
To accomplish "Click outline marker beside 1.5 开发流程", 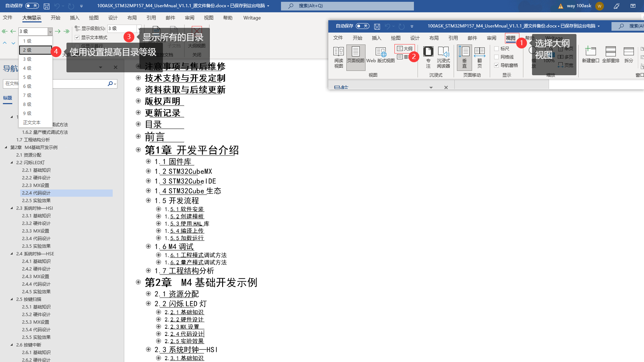I will (x=148, y=200).
